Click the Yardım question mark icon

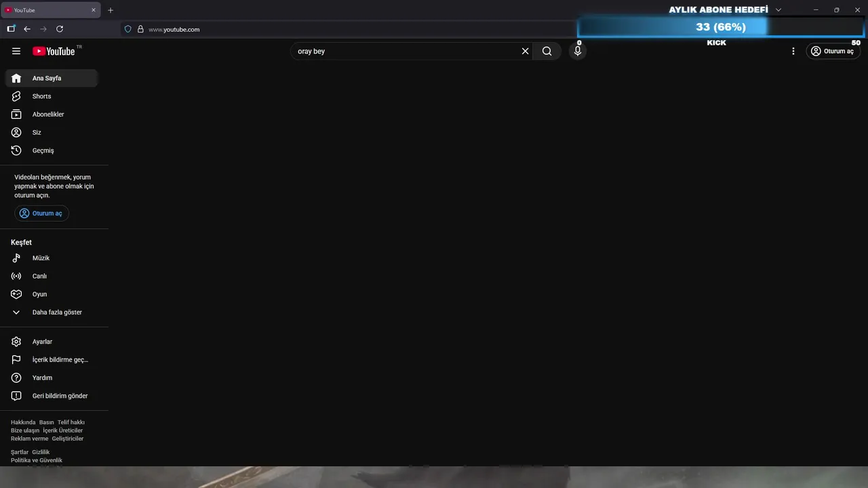click(16, 378)
